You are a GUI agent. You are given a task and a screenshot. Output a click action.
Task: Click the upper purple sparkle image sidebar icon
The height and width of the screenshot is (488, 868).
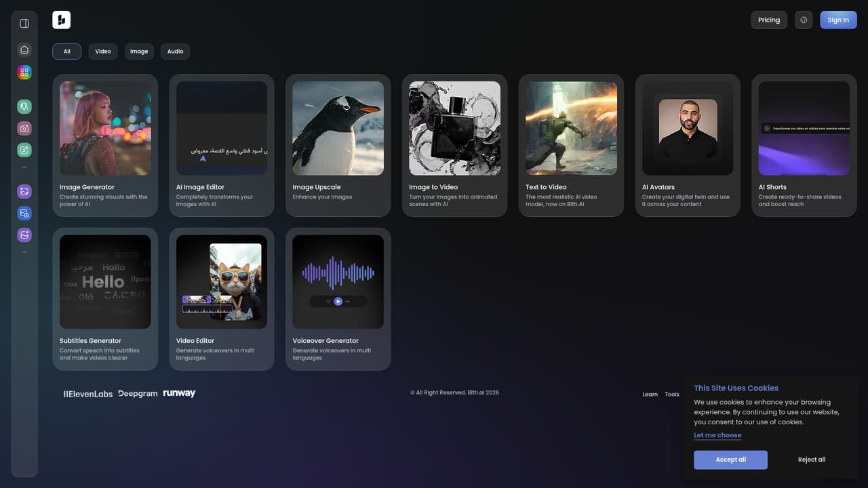click(x=24, y=192)
